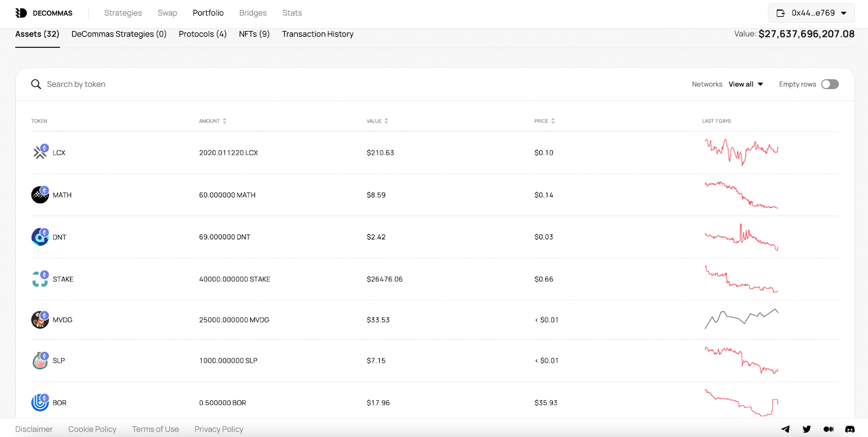Sort the table by Amount column
The image size is (868, 437).
[213, 121]
